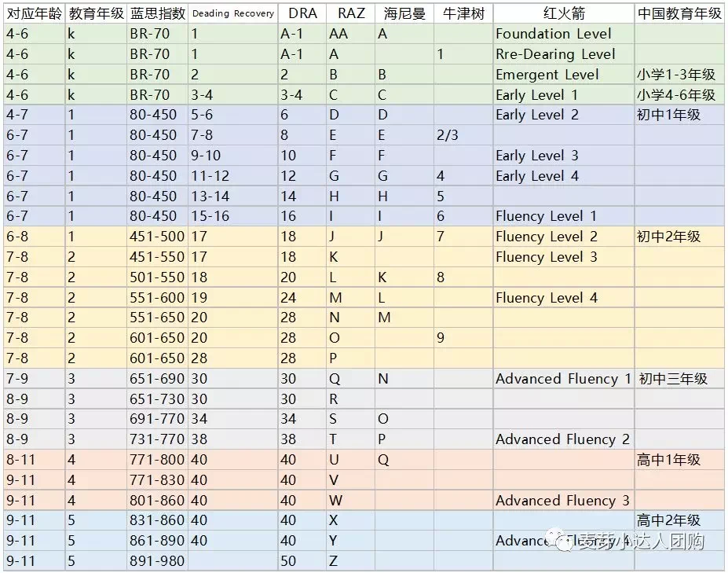Click the 初中三年级 cell
This screenshot has width=728, height=573.
tap(679, 379)
